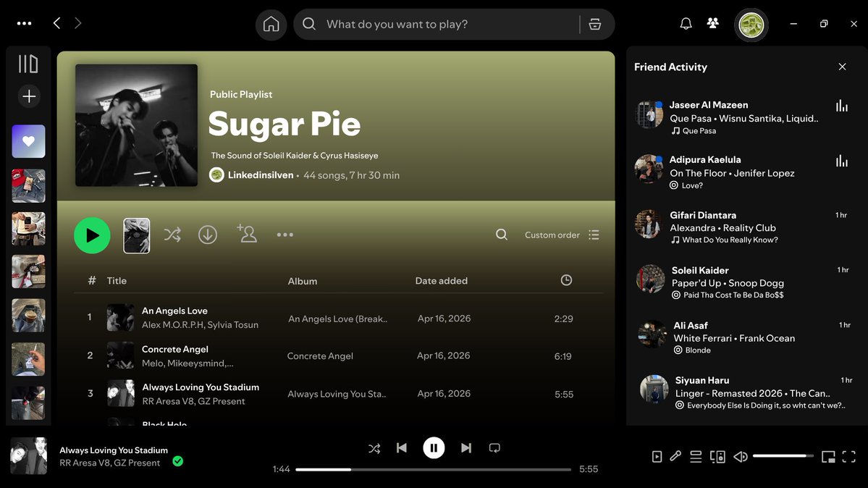Open the user profile avatar menu
The image size is (868, 488).
tap(751, 25)
